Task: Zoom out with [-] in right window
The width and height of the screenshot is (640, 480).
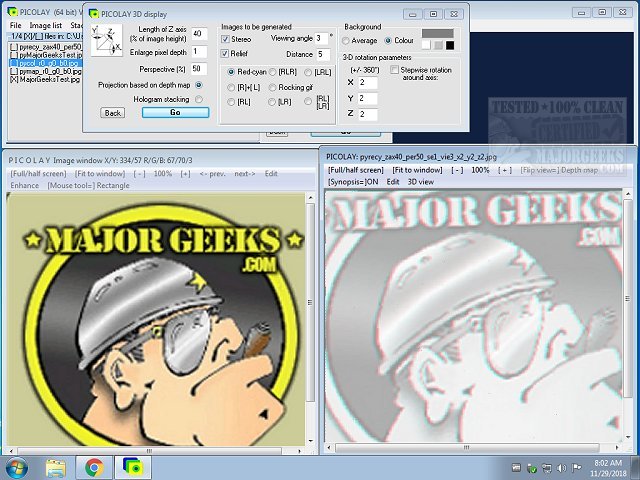Action: click(457, 170)
